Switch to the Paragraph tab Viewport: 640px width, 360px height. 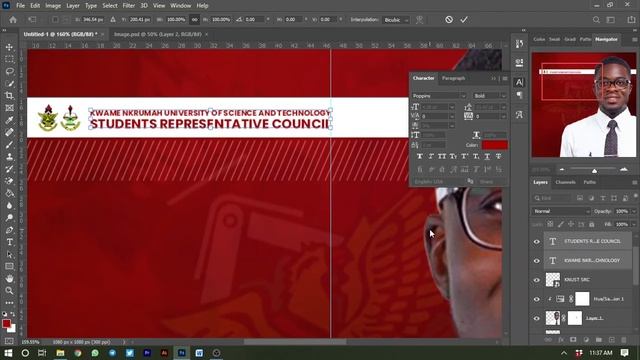click(453, 78)
